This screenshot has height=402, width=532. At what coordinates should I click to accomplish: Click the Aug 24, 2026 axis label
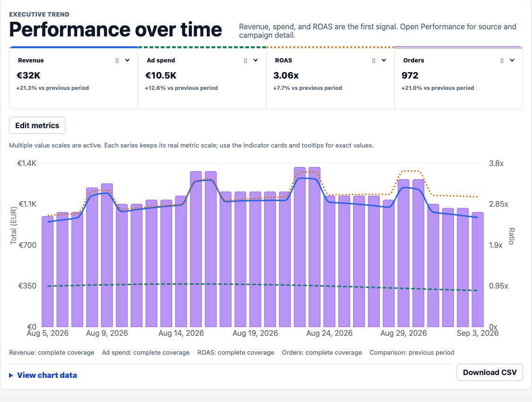click(x=329, y=333)
